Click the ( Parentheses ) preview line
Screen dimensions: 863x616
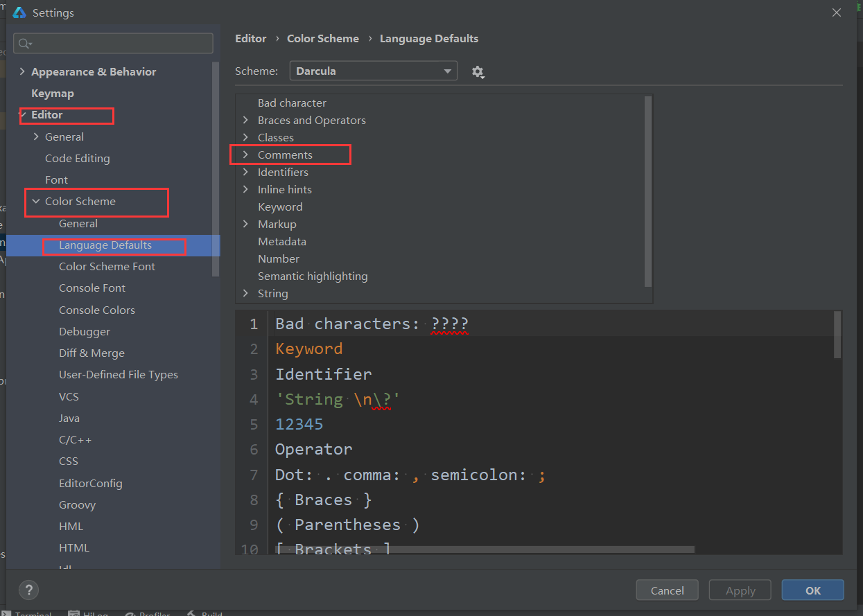point(347,525)
